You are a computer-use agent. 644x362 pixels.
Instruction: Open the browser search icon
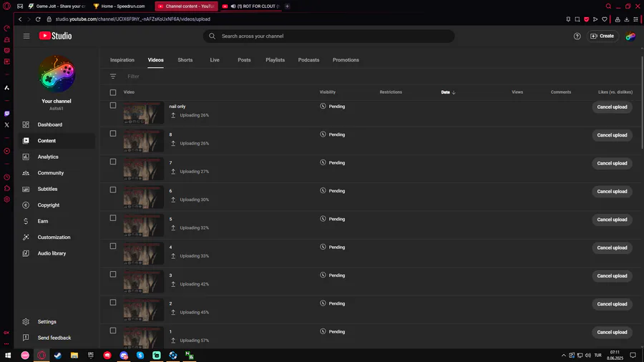pyautogui.click(x=608, y=6)
